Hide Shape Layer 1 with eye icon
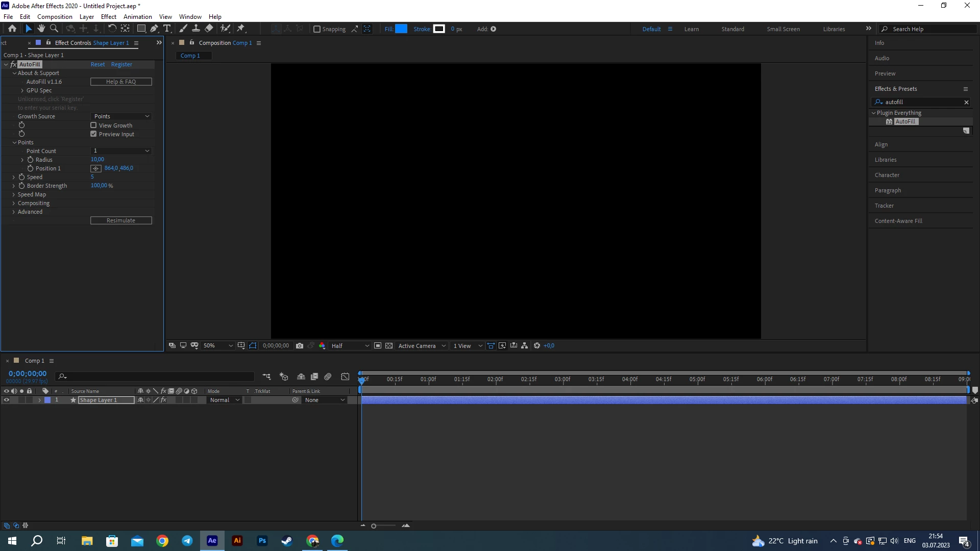The height and width of the screenshot is (551, 980). [x=7, y=400]
